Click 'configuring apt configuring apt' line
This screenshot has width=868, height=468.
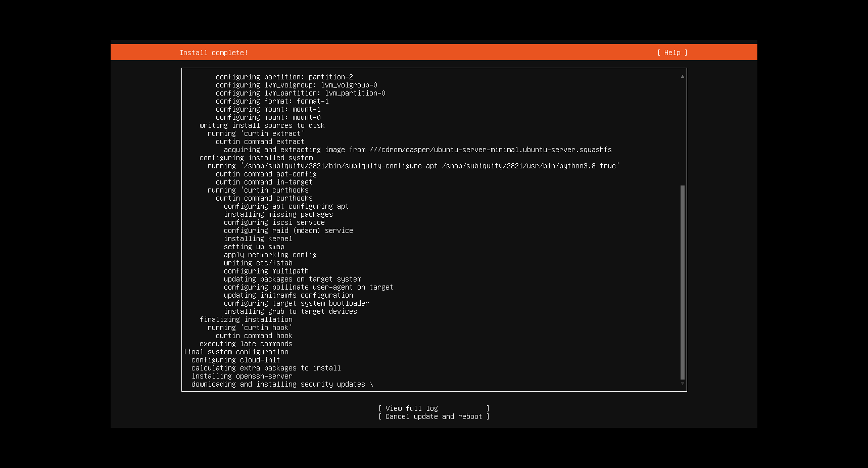286,206
